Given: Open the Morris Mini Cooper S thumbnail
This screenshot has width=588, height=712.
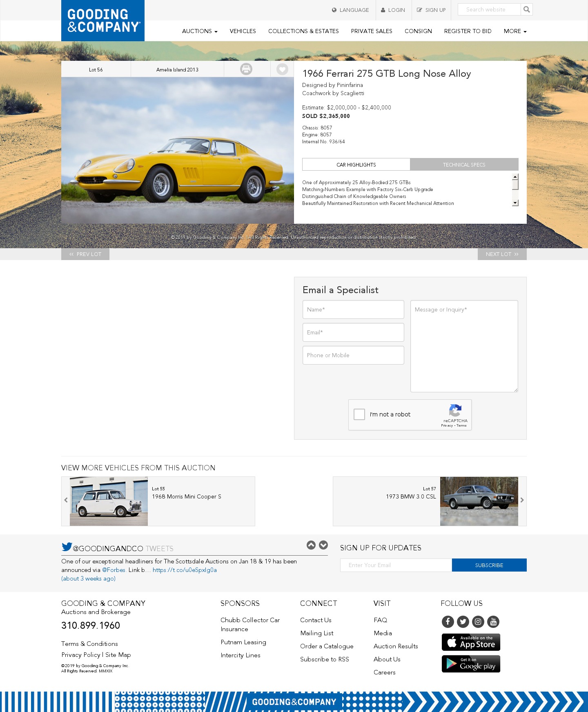Looking at the screenshot, I should click(x=109, y=501).
